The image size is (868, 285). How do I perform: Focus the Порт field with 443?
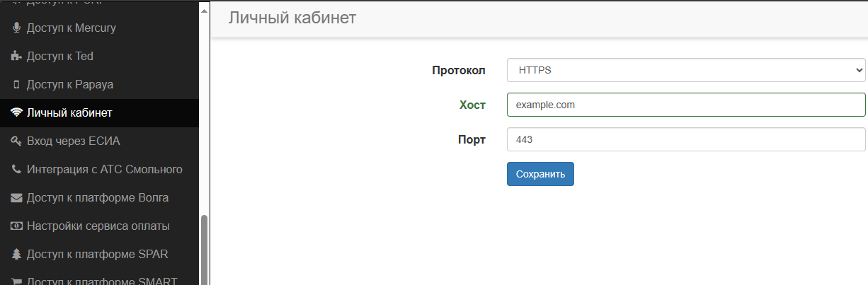[x=685, y=139]
